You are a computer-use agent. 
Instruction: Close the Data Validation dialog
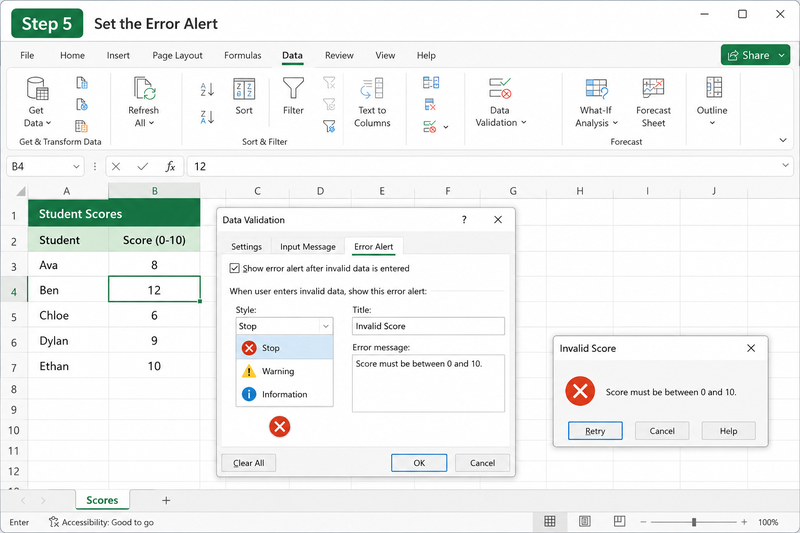coord(498,220)
